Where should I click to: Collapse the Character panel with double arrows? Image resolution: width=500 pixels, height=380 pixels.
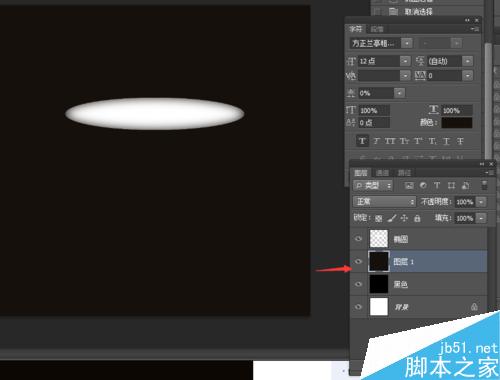click(467, 20)
